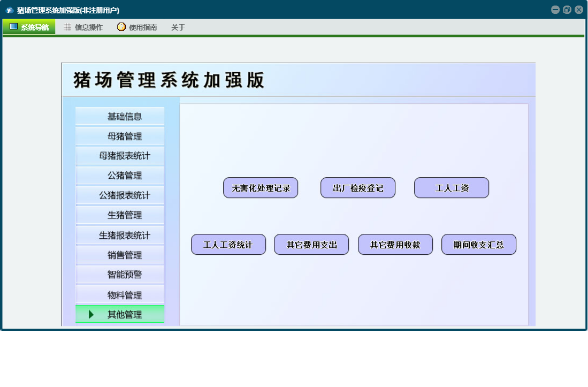588x387 pixels.
Task: Click the green arrow beside 其他管理
Action: pos(91,314)
